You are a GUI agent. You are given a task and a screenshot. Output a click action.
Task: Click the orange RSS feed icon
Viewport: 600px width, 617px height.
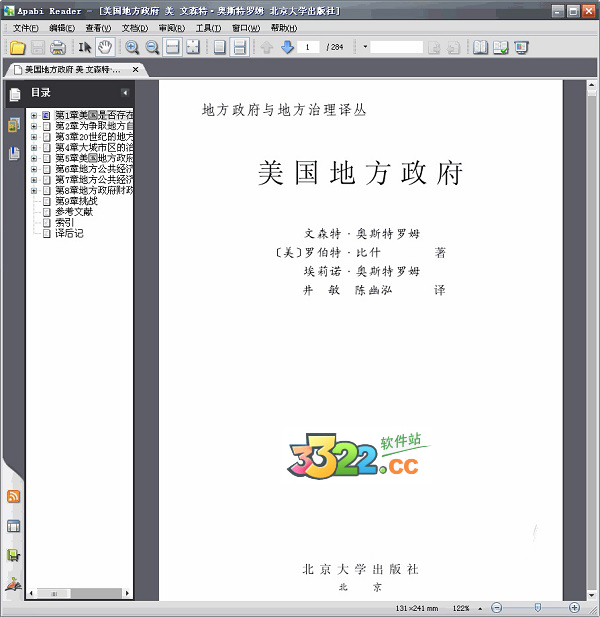pyautogui.click(x=14, y=497)
